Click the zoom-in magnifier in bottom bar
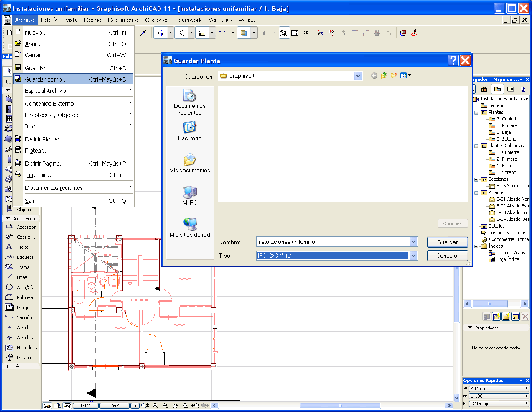 (x=155, y=406)
